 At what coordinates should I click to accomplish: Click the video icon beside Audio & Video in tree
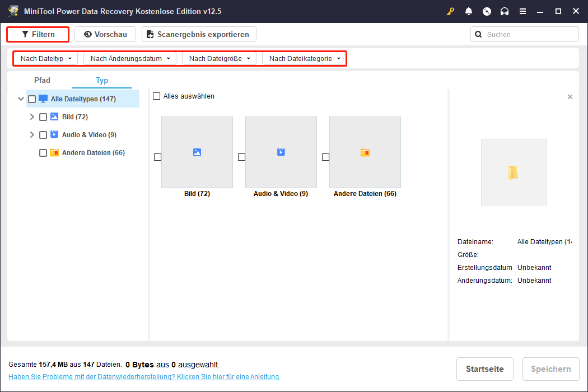tap(54, 134)
